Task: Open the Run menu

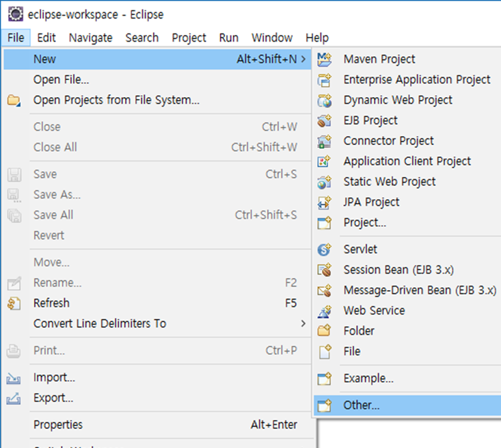Action: click(229, 38)
